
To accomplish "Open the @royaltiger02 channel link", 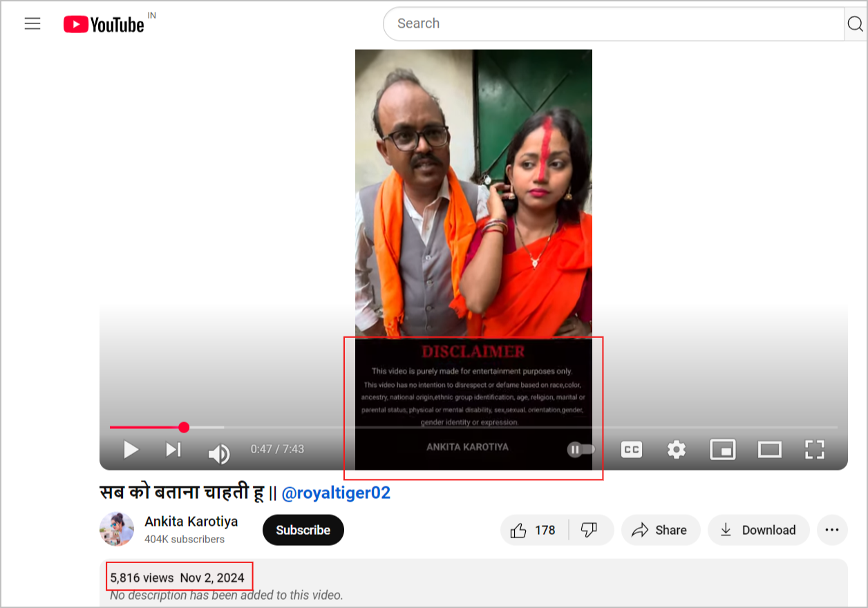I will tap(336, 493).
